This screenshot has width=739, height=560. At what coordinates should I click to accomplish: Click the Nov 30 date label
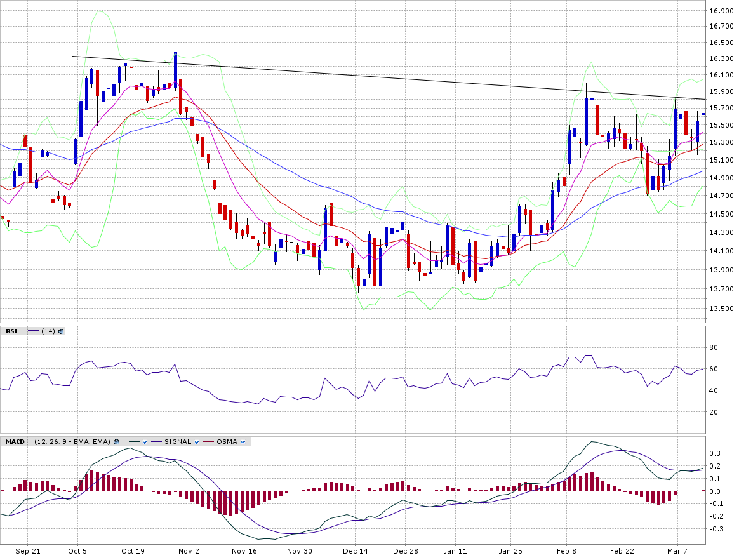click(x=299, y=551)
